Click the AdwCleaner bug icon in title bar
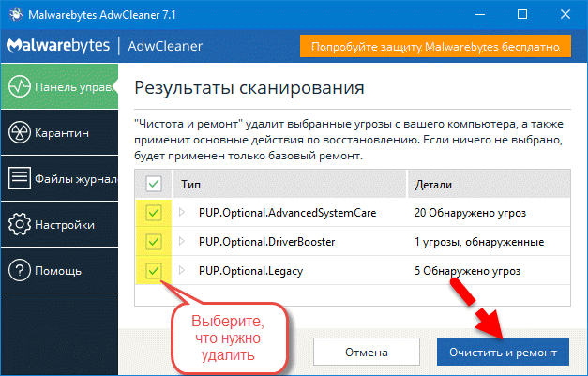The width and height of the screenshot is (588, 376). (15, 14)
